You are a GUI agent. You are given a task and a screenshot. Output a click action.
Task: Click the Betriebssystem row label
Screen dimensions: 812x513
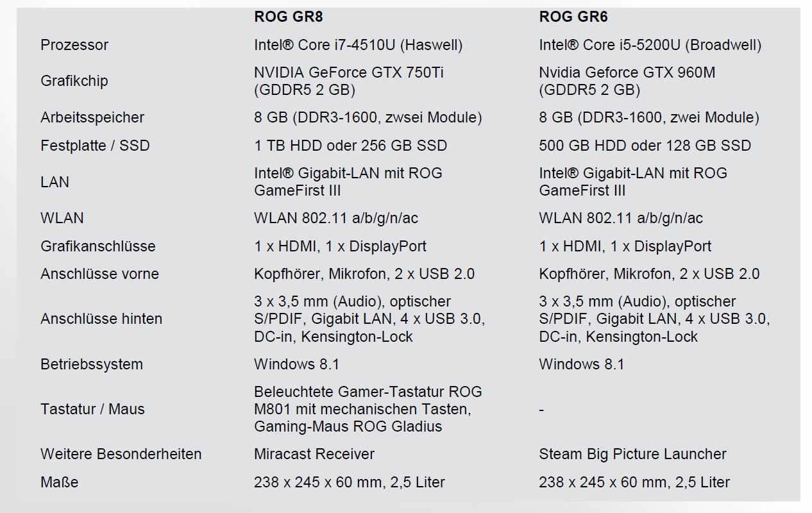coord(92,364)
